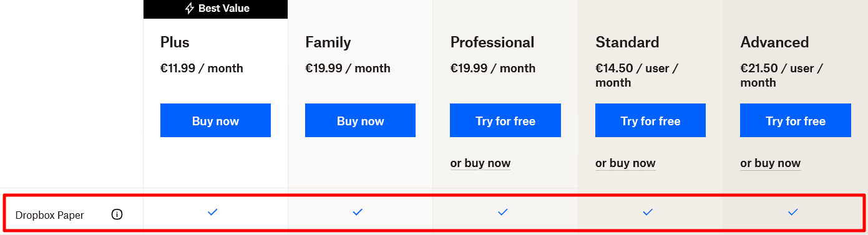This screenshot has width=868, height=235.
Task: Try the Professional plan for free
Action: pos(505,120)
